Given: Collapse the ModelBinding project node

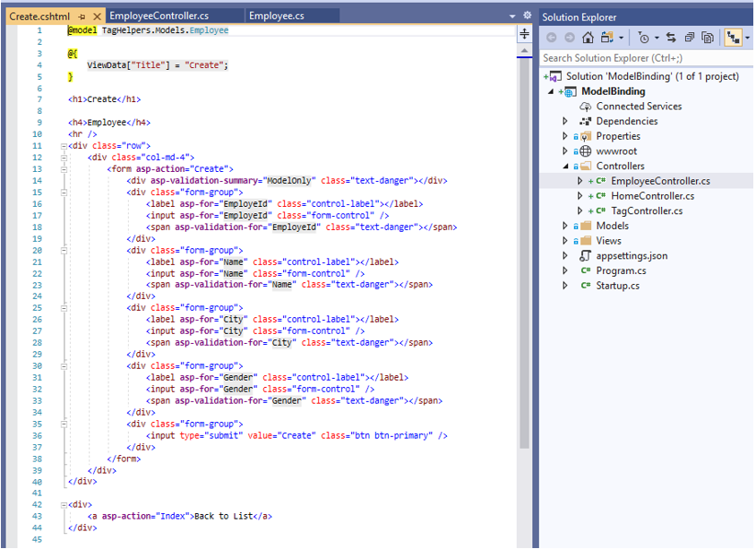Looking at the screenshot, I should (551, 91).
